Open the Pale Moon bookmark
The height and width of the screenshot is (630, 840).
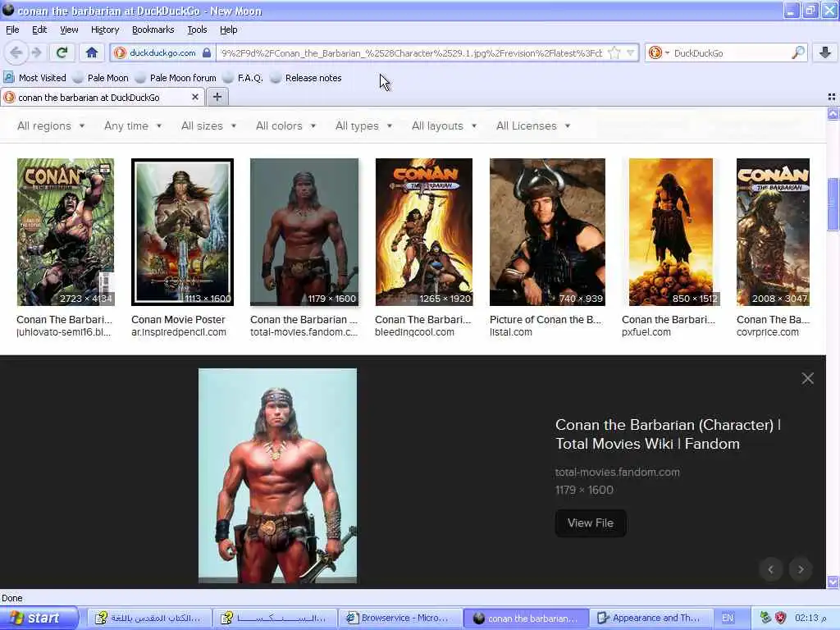[x=101, y=78]
